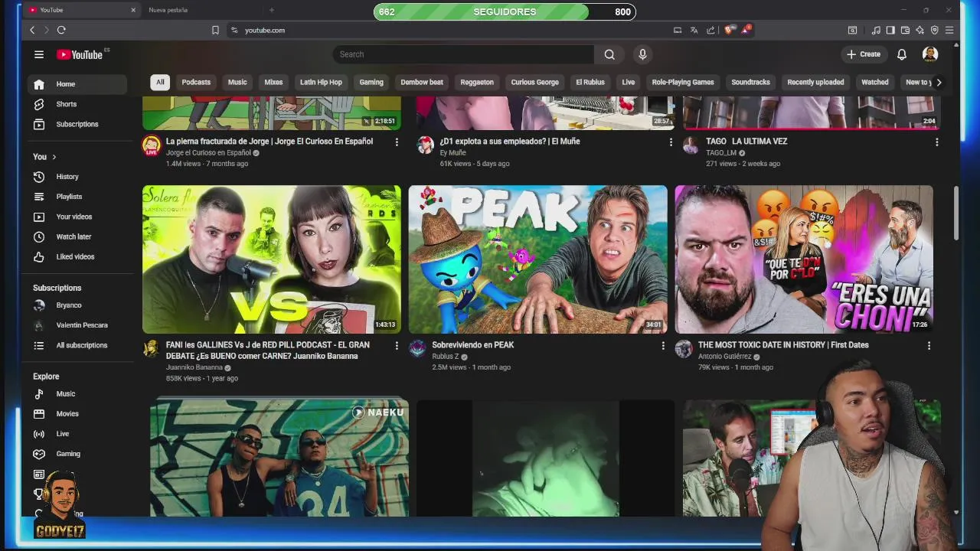The image size is (980, 551).
Task: Open Subscriptions in the sidebar
Action: tap(77, 124)
